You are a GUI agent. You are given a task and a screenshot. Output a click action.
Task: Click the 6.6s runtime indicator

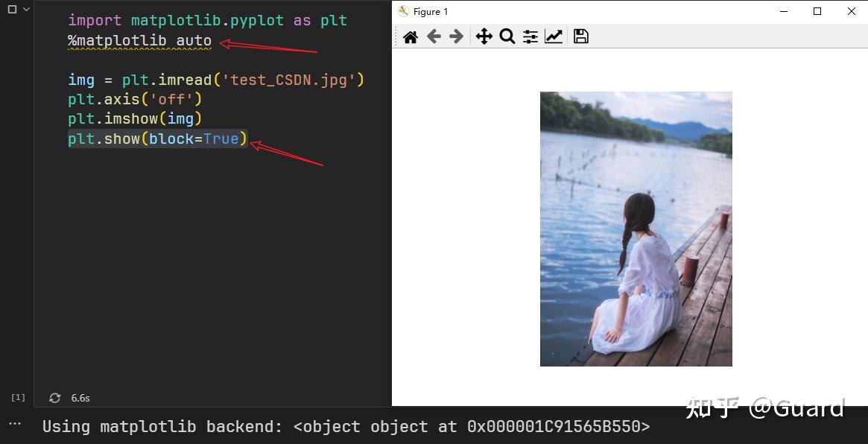79,398
